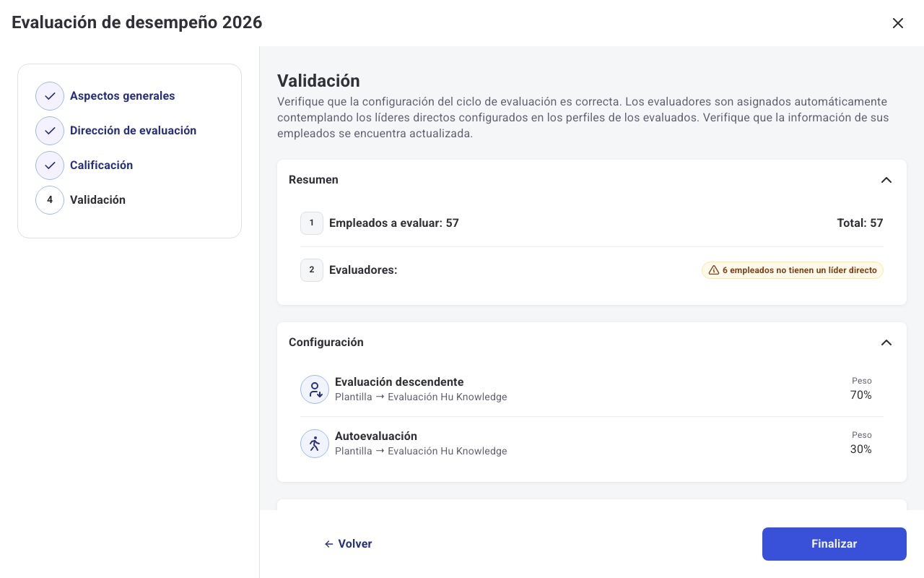Click the missing direct leader warning badge
Screen dimensions: 924x578
[793, 270]
